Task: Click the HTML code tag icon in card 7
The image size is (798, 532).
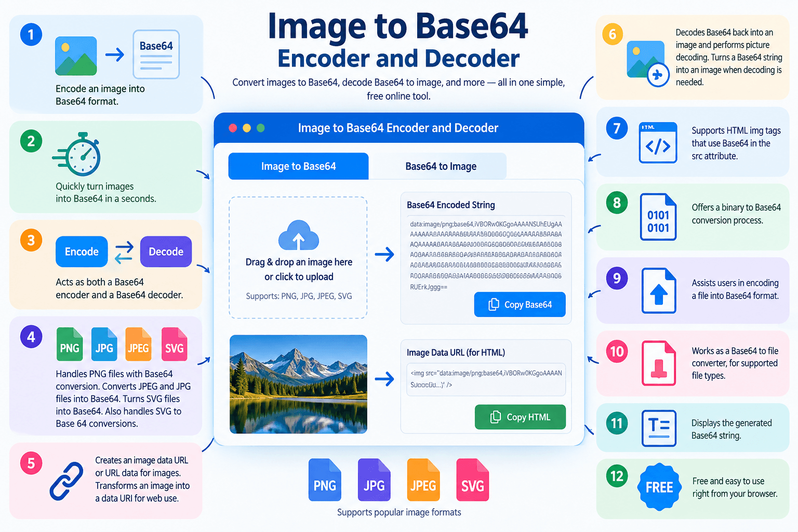Action: pyautogui.click(x=658, y=143)
